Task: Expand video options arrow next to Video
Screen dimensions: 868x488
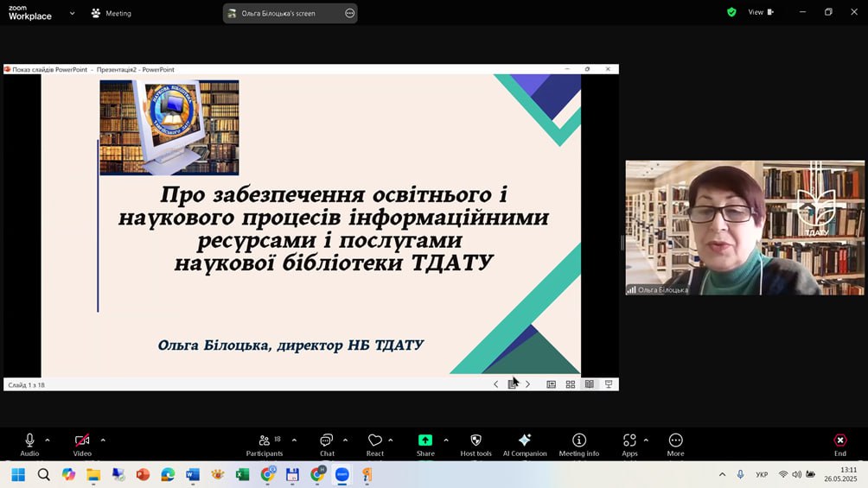Action: (103, 440)
